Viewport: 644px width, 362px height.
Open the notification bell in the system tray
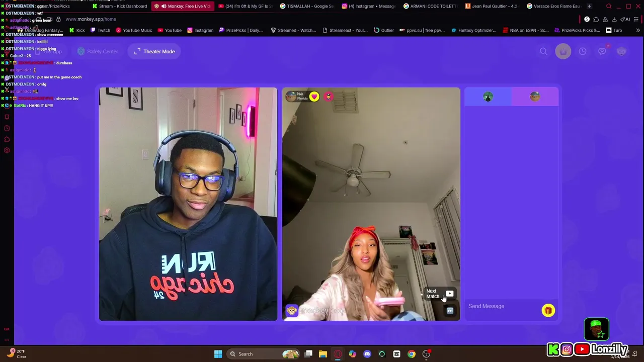click(x=635, y=354)
